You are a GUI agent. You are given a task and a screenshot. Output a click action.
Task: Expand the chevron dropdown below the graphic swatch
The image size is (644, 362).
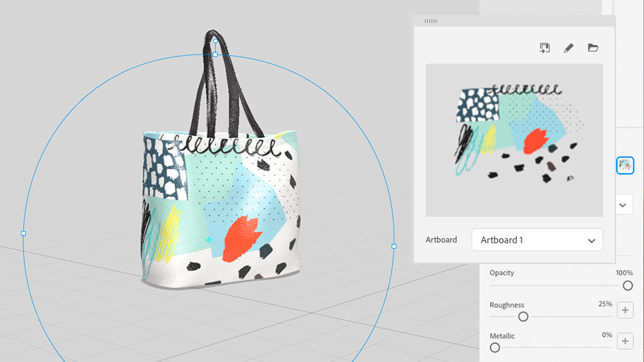(623, 205)
